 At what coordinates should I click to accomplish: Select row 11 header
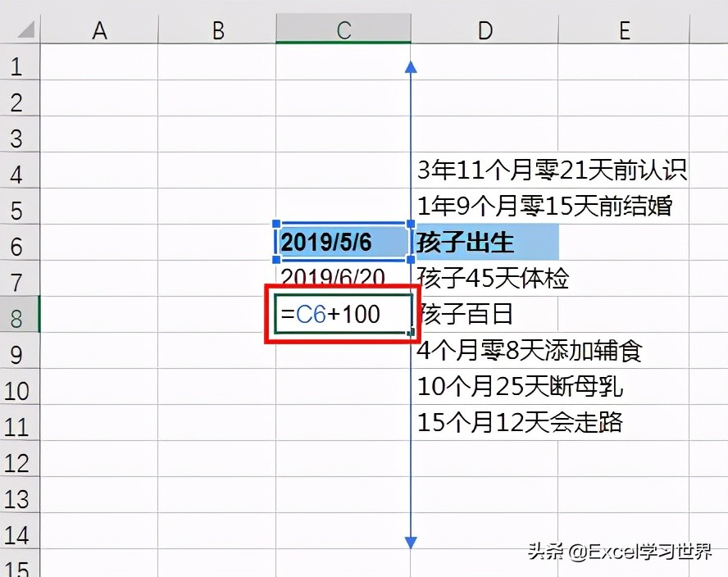click(x=20, y=422)
